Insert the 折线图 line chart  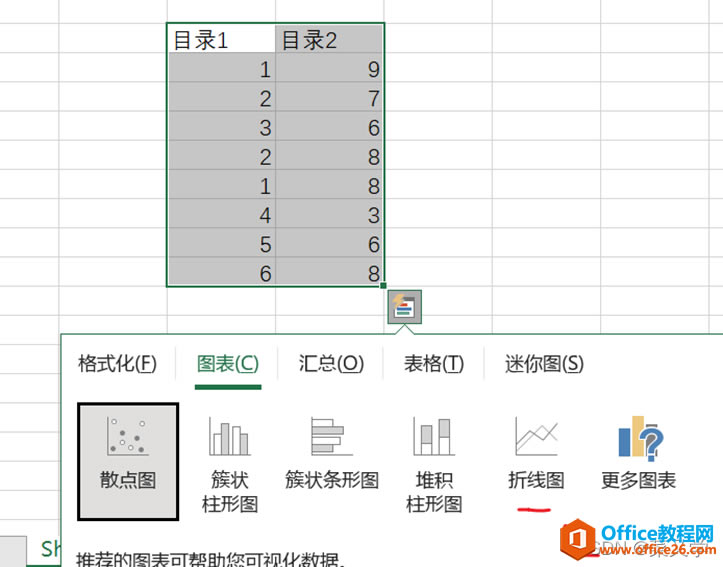tap(536, 454)
